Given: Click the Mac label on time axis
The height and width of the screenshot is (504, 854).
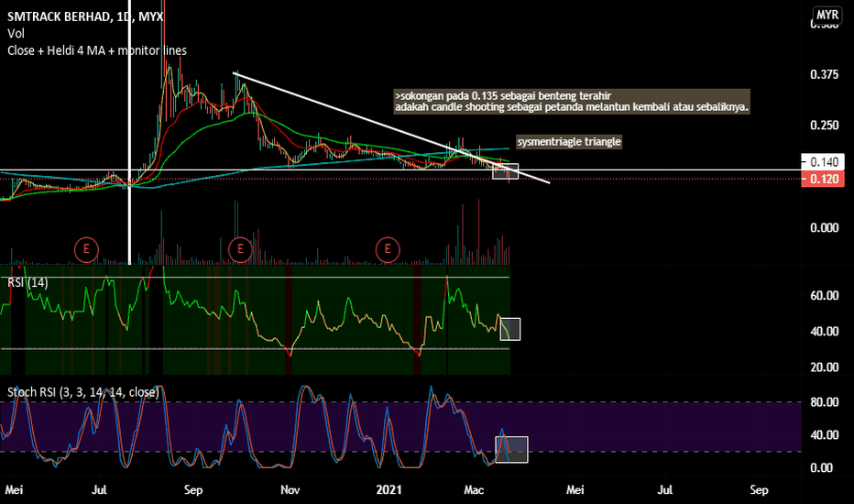Looking at the screenshot, I should coord(474,490).
